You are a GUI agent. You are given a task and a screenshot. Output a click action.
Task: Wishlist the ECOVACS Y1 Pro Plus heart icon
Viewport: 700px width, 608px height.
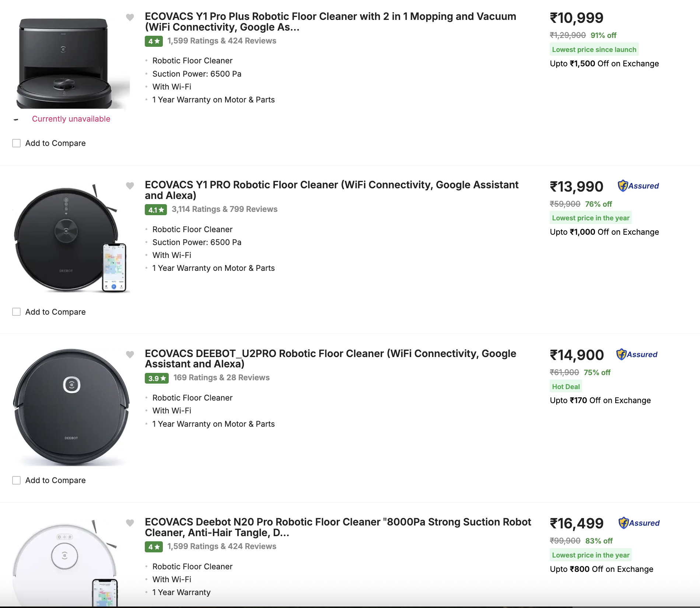pos(130,17)
